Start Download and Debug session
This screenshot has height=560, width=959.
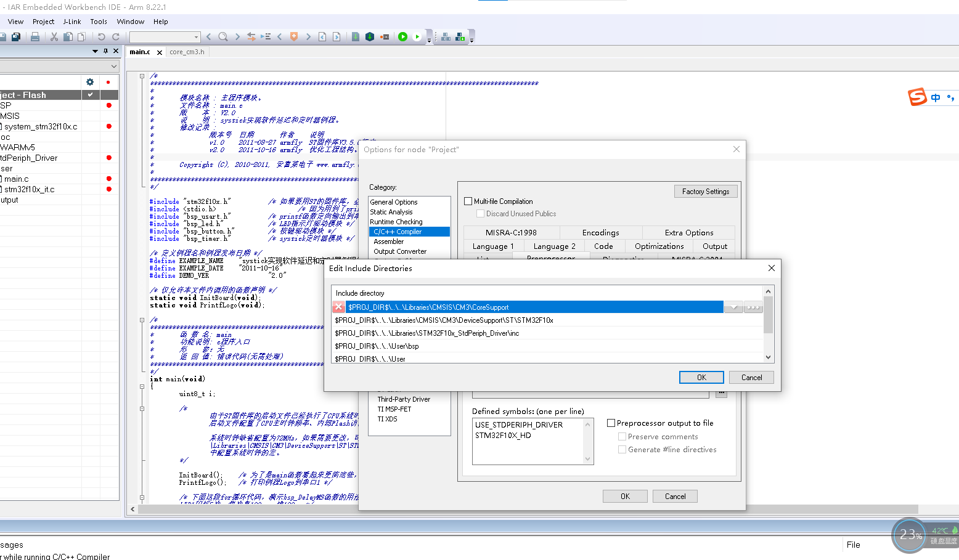coord(402,36)
